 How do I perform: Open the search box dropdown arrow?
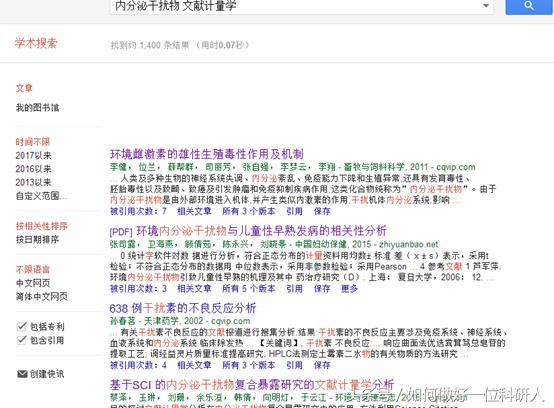coord(486,6)
